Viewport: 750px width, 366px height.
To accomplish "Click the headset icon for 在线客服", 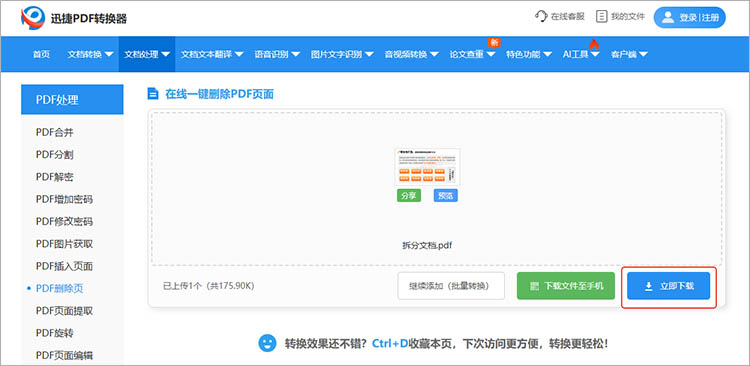I will pos(541,17).
